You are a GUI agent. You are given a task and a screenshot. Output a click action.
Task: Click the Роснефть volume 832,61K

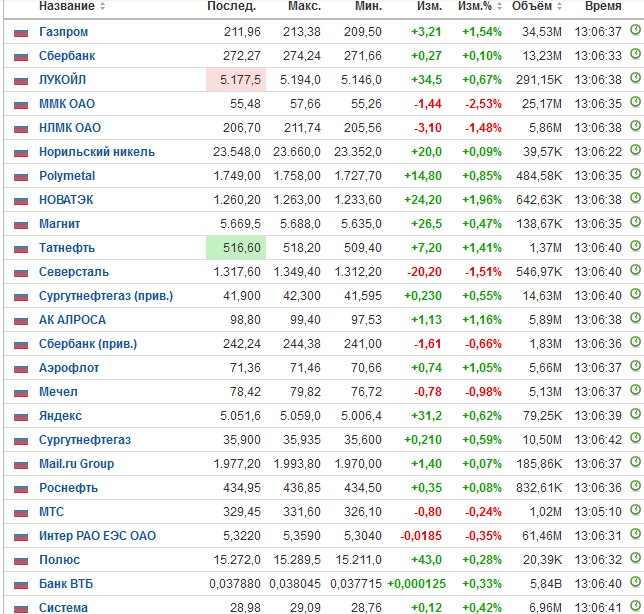click(x=539, y=488)
